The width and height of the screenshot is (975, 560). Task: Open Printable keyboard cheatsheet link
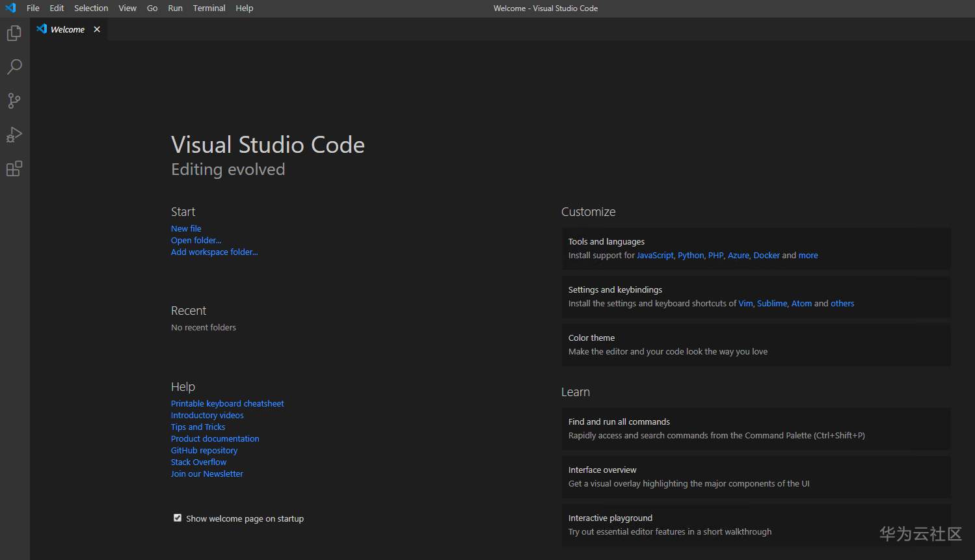click(227, 403)
